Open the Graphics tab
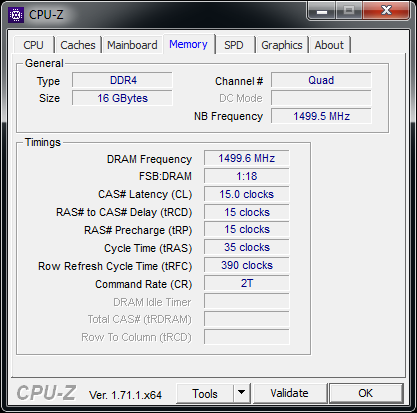The image size is (417, 413). [282, 45]
